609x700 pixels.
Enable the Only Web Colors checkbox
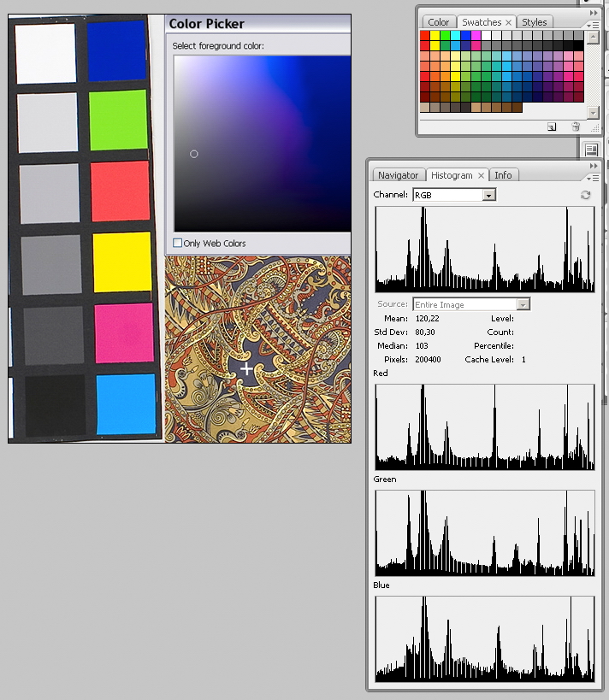click(178, 244)
